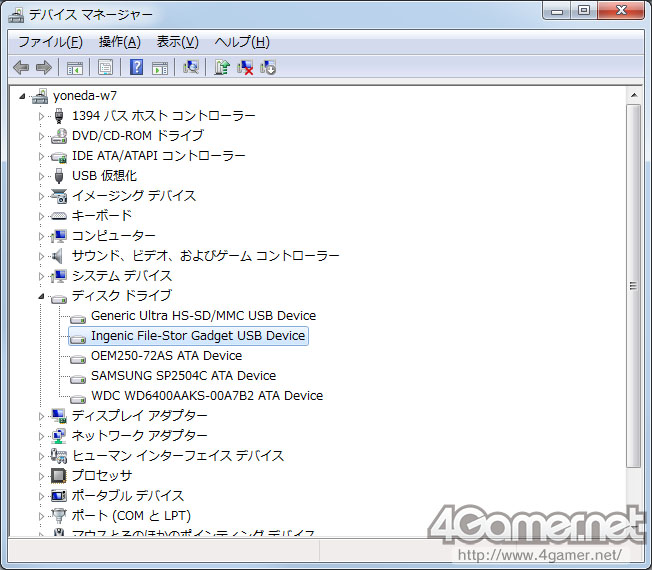Image resolution: width=652 pixels, height=570 pixels.
Task: Click the vertical scrollbar down arrow
Action: 632,528
